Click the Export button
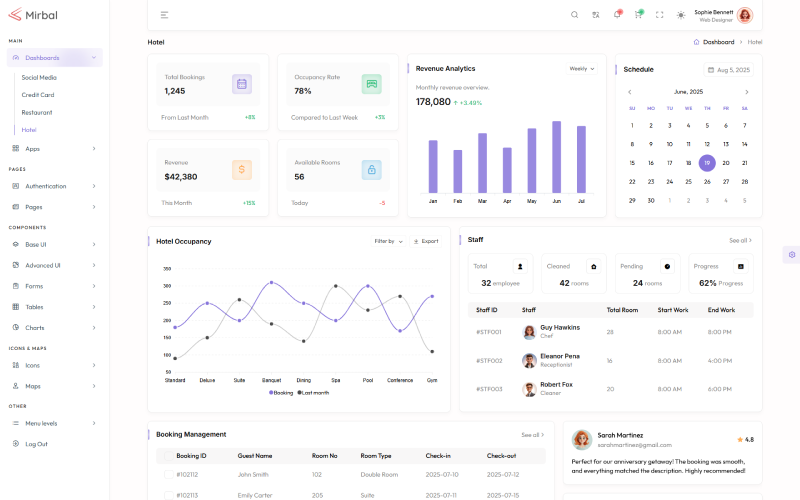The height and width of the screenshot is (500, 800). click(x=425, y=241)
